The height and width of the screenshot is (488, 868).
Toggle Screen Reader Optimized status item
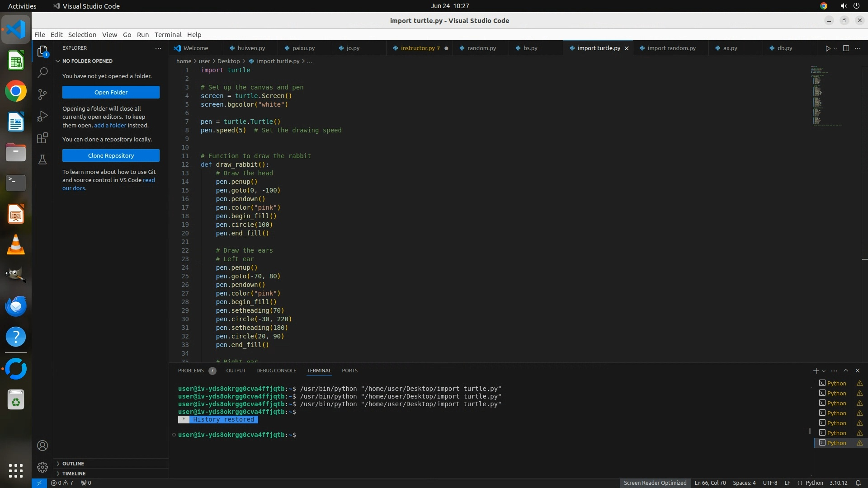point(655,483)
